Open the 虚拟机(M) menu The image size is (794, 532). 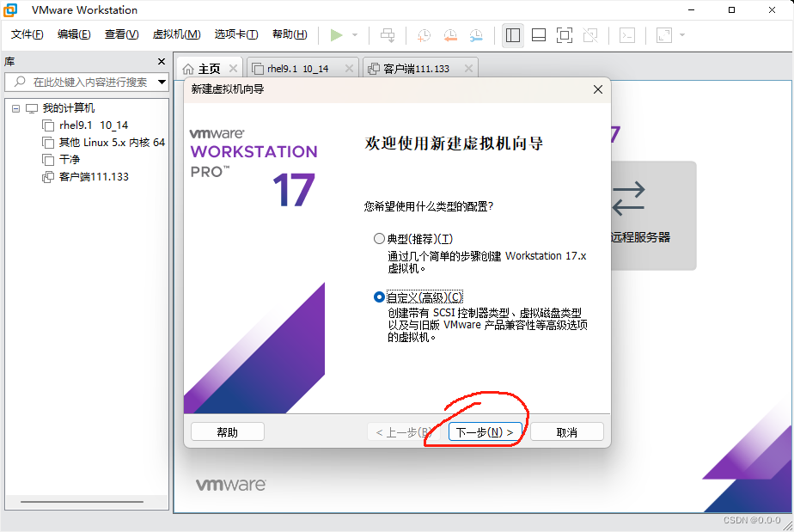(177, 34)
